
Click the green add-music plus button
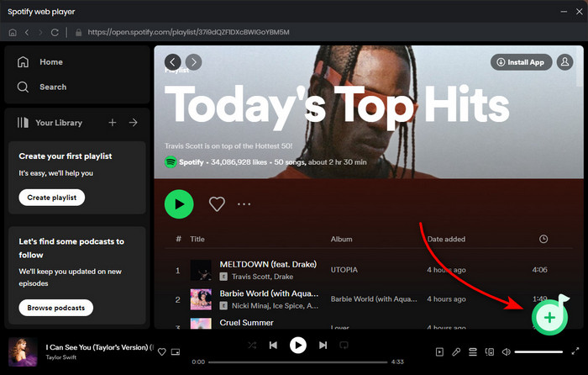(x=549, y=318)
